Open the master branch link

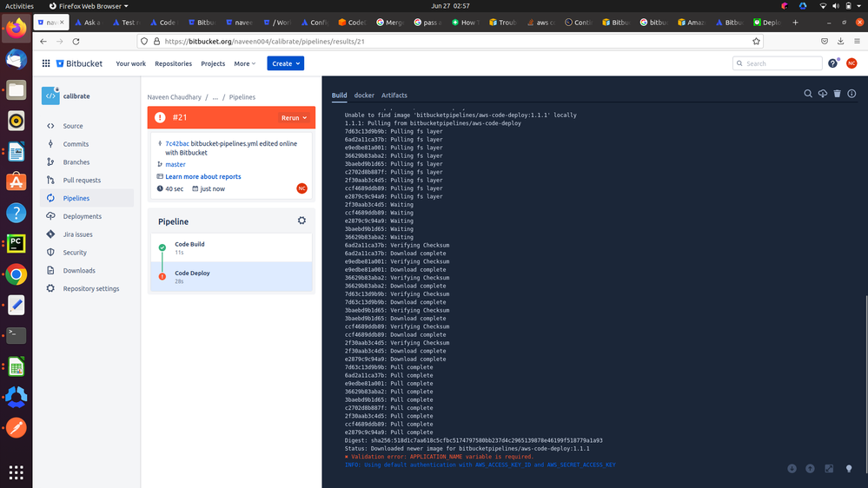point(176,164)
